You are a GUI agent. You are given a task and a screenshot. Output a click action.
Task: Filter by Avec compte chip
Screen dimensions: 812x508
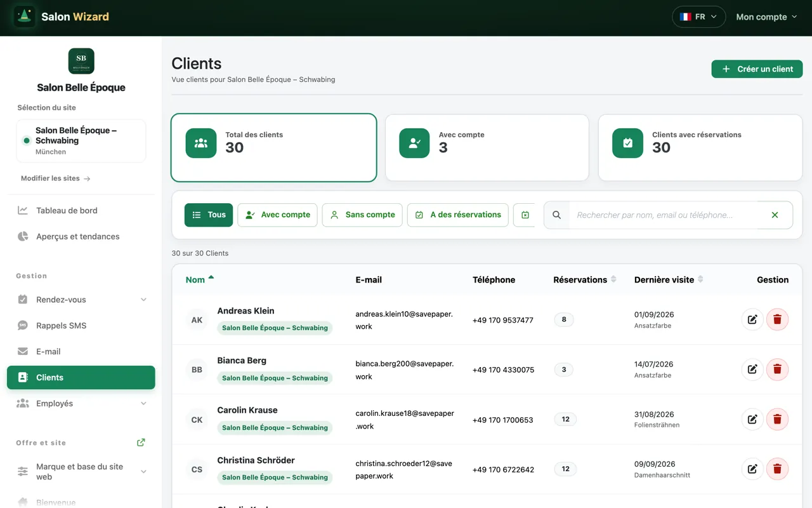point(278,215)
